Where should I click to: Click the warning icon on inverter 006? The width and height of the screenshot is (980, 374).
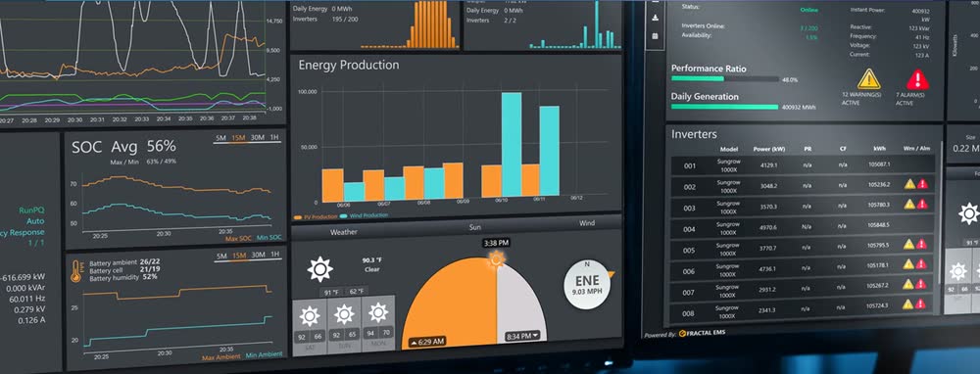tap(908, 264)
